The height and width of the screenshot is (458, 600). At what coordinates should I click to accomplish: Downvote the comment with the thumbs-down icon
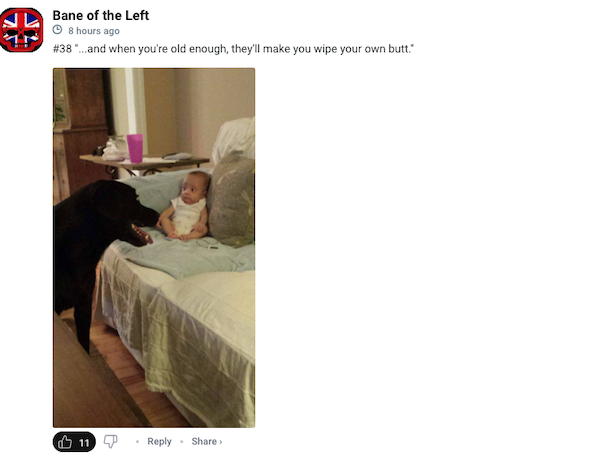click(x=111, y=442)
